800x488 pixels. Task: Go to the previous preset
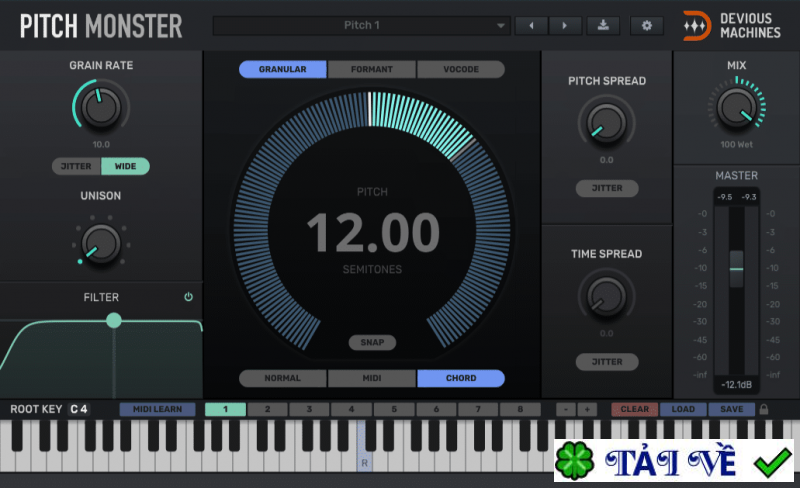click(531, 26)
